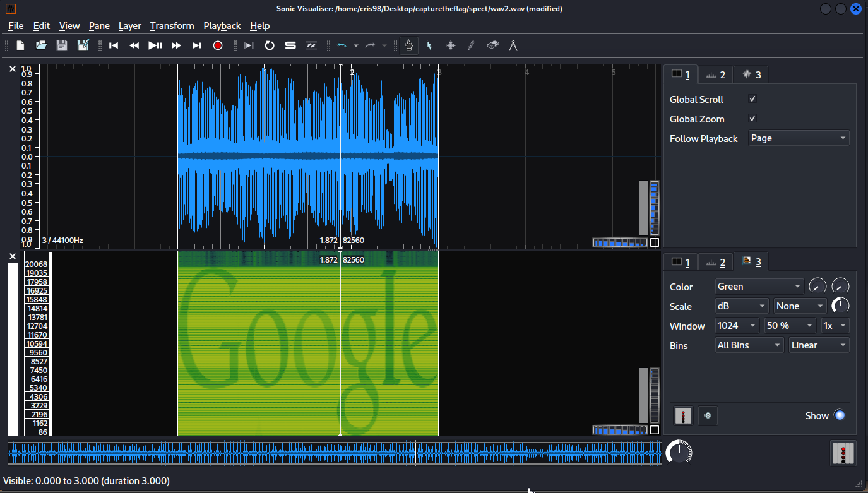
Task: Save the session with the floppy icon
Action: pyautogui.click(x=62, y=45)
